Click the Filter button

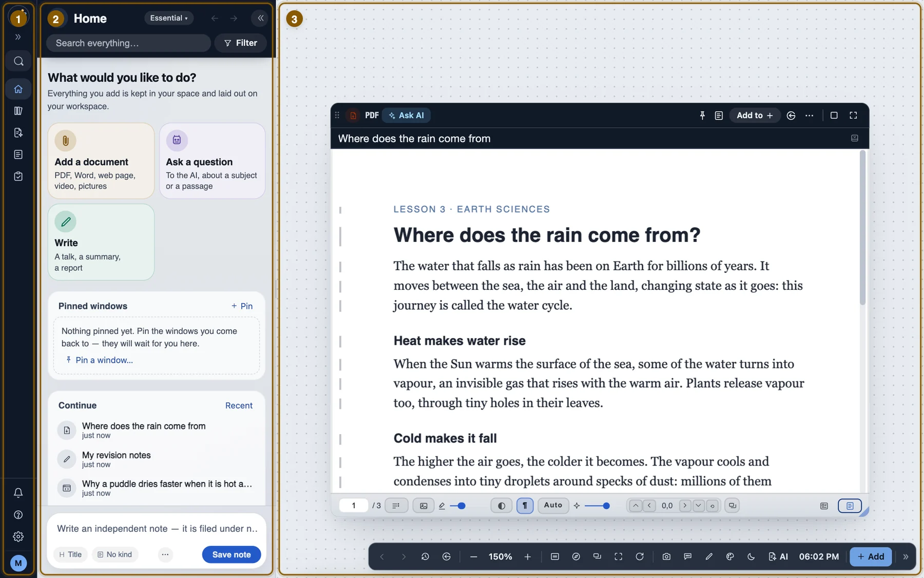pyautogui.click(x=240, y=43)
